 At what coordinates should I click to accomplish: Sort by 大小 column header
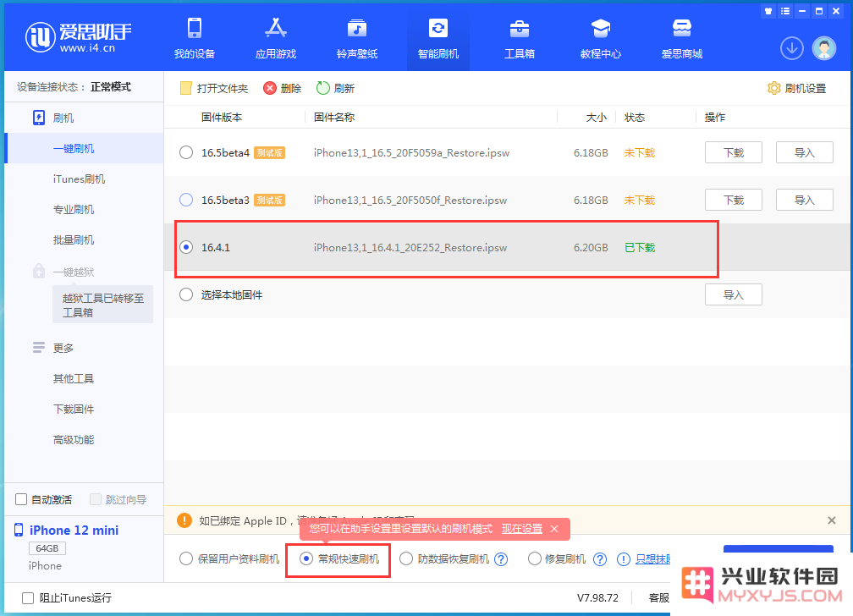point(597,117)
